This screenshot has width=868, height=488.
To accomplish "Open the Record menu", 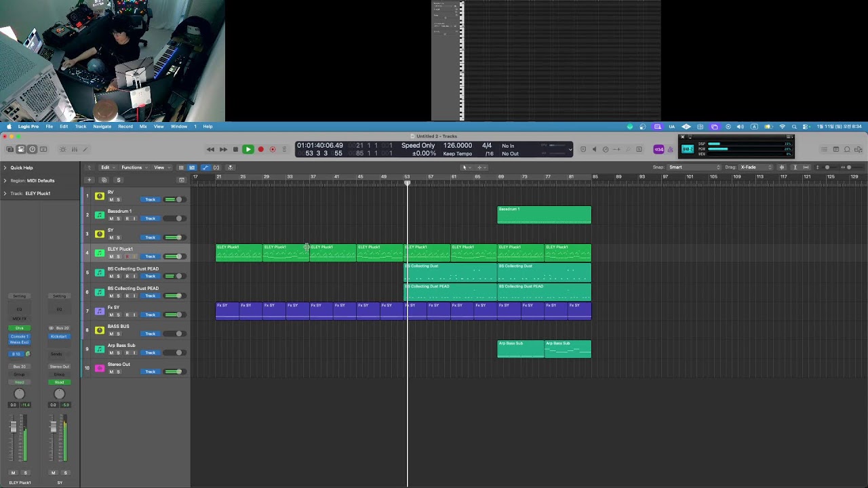I will pos(125,126).
